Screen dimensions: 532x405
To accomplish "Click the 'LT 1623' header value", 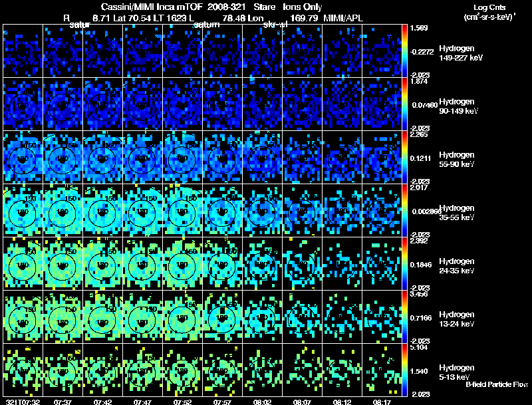I will (170, 18).
